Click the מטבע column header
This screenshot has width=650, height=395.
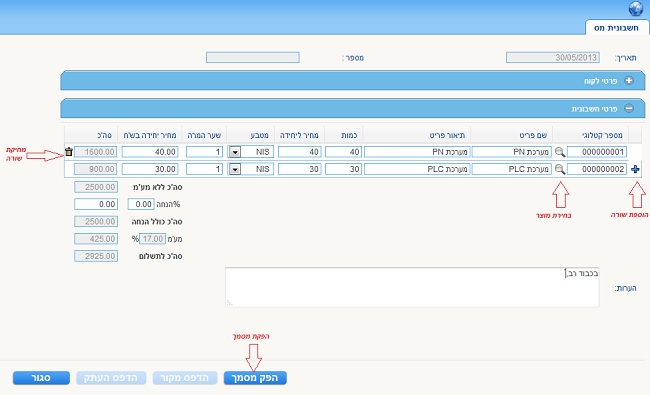(260, 135)
